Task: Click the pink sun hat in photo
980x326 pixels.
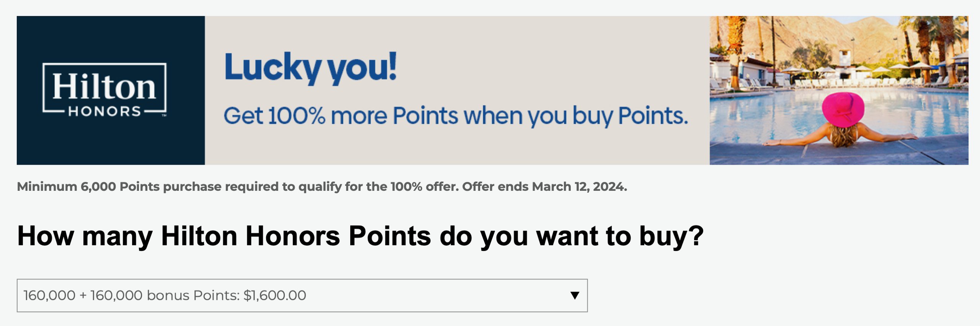Action: tap(843, 110)
